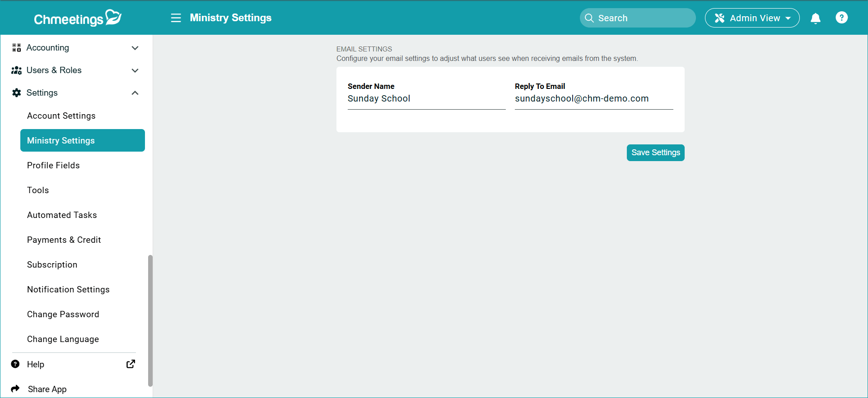Click the Settings gear icon
The height and width of the screenshot is (398, 868).
tap(17, 93)
